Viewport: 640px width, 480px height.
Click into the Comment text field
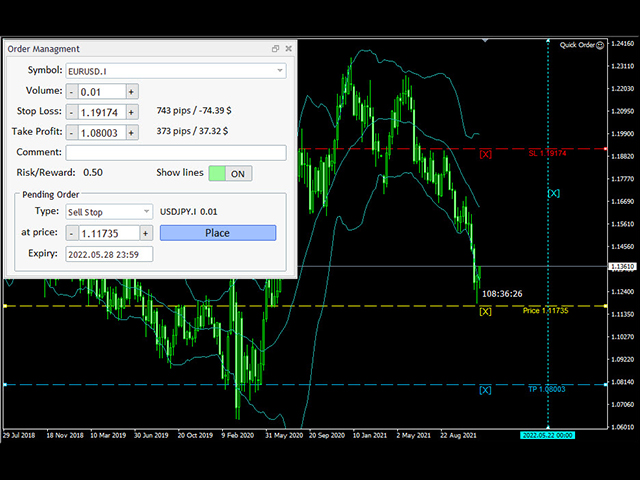(175, 153)
